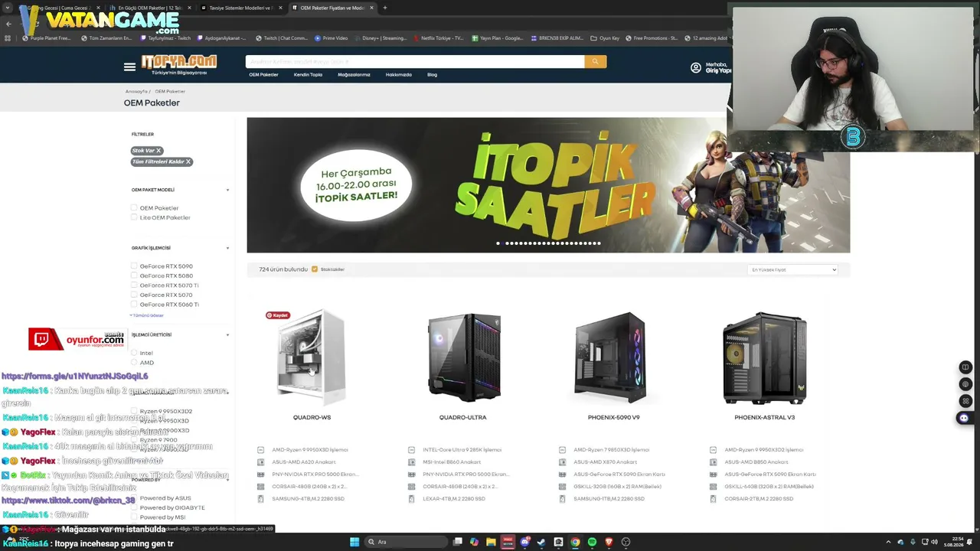
Task: Click the browser back arrow
Action: [x=8, y=24]
